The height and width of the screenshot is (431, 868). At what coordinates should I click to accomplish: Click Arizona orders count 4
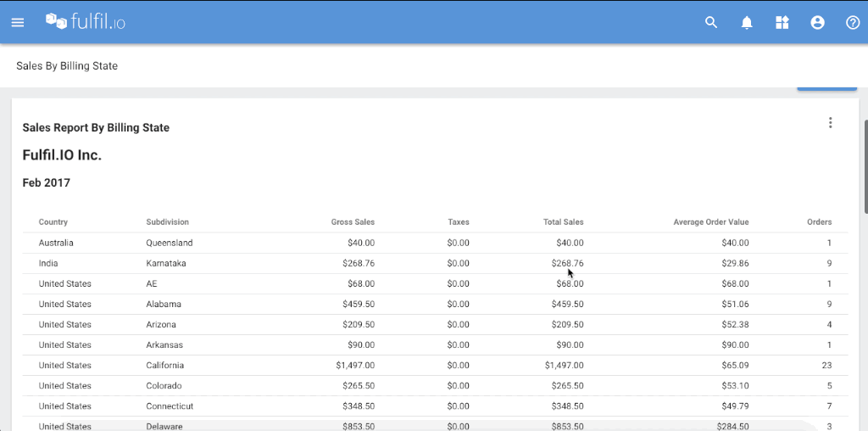(829, 325)
